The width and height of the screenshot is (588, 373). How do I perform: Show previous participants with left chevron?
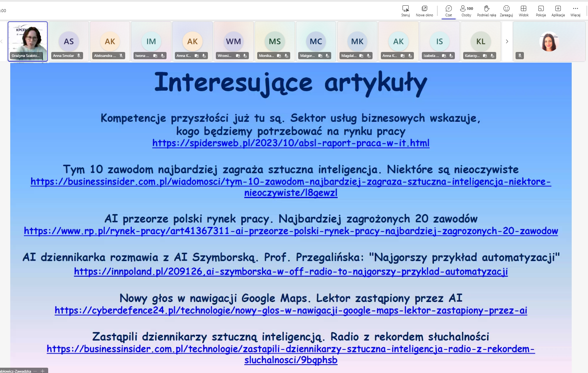pyautogui.click(x=2, y=41)
